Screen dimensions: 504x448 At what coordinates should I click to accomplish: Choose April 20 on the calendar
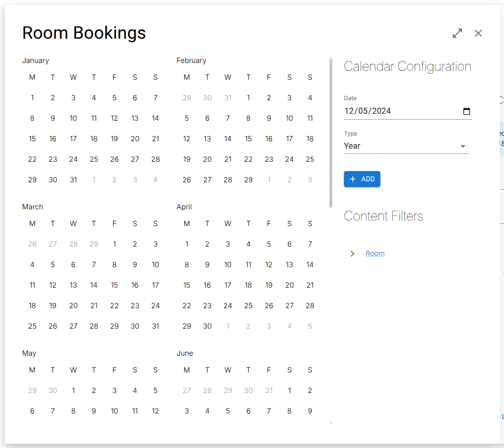[x=289, y=285]
